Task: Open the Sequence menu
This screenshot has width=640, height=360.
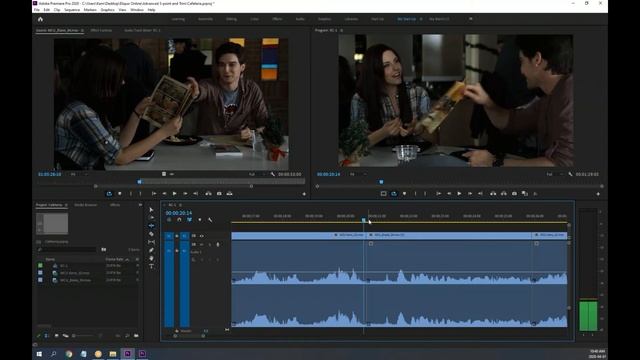Action: [72, 10]
